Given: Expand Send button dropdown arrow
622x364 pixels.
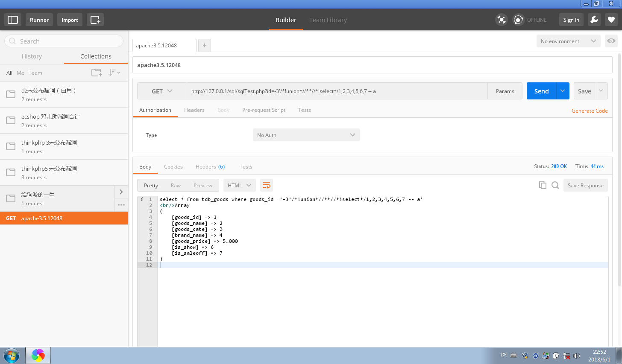Looking at the screenshot, I should [x=563, y=91].
